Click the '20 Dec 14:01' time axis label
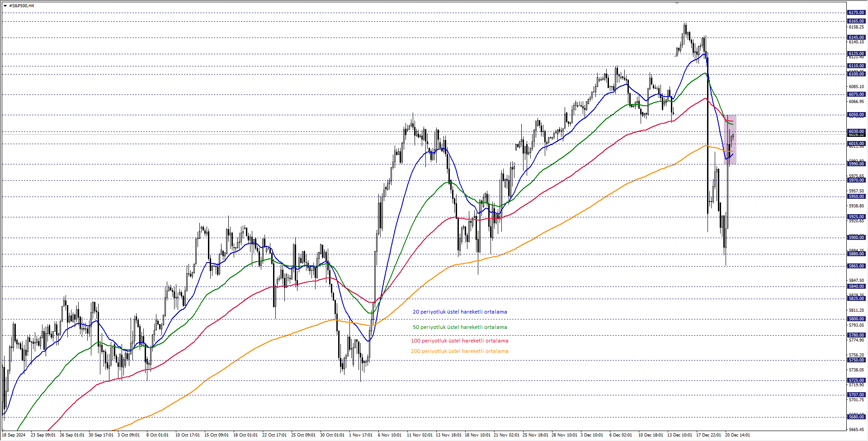868x441 pixels. pos(737,435)
